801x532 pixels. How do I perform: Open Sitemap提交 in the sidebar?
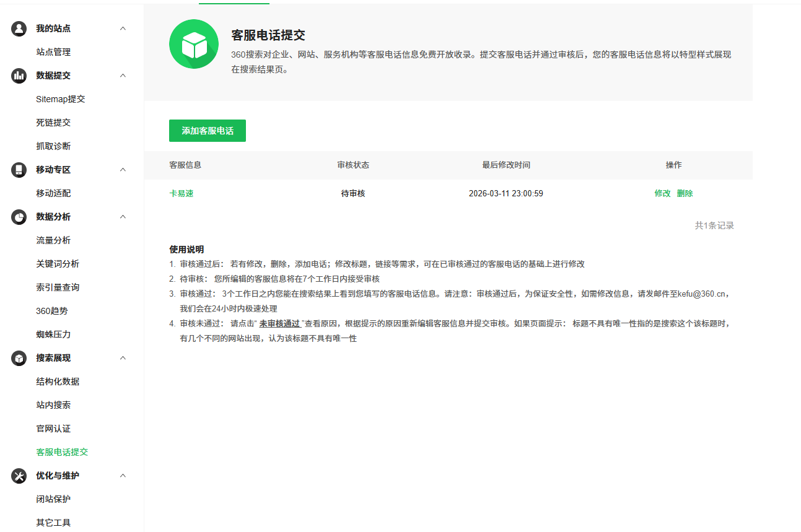(61, 99)
